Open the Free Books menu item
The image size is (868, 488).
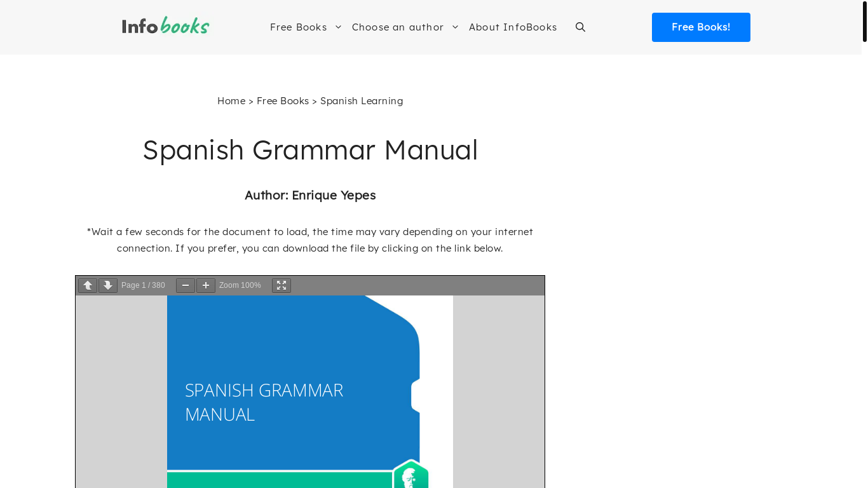tap(299, 27)
